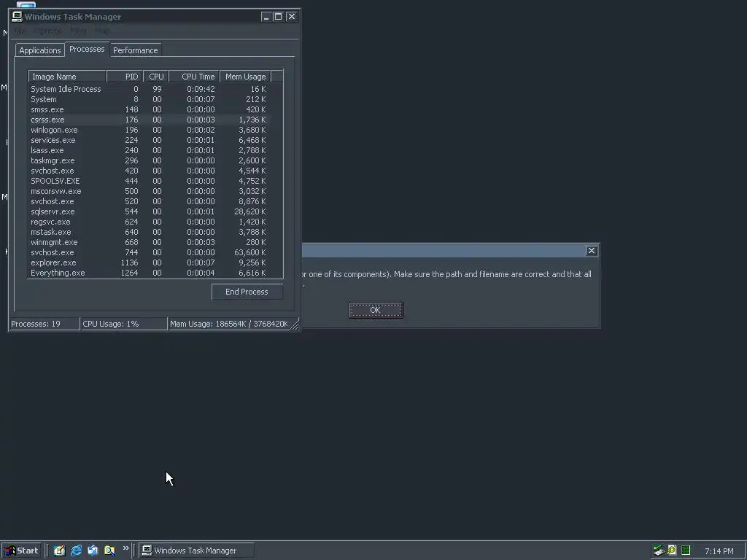Viewport: 747px width, 560px height.
Task: Click the End Process button
Action: (247, 292)
